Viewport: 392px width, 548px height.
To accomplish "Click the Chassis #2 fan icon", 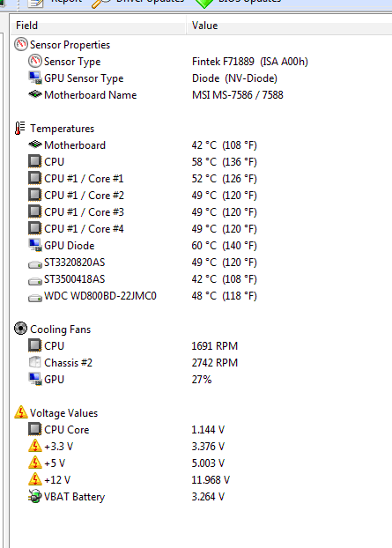I will coord(35,362).
